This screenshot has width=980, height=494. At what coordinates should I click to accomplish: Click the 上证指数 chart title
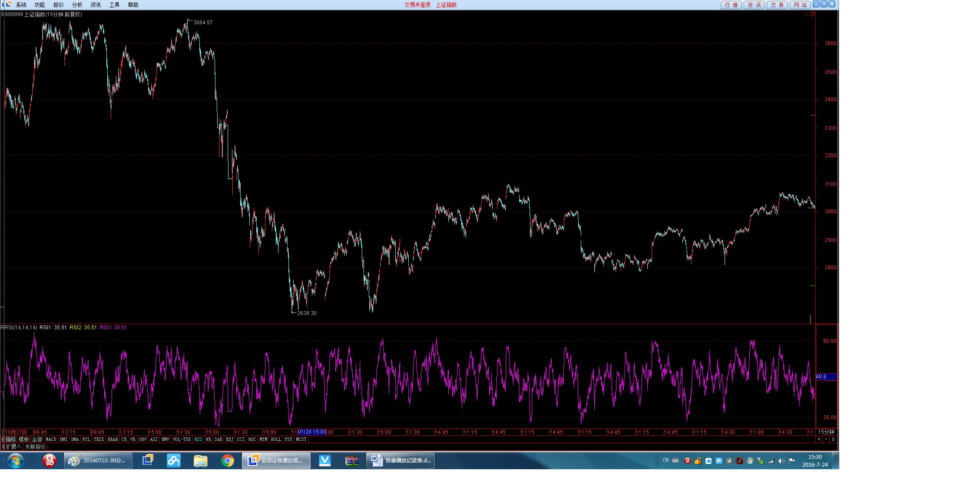[x=34, y=14]
